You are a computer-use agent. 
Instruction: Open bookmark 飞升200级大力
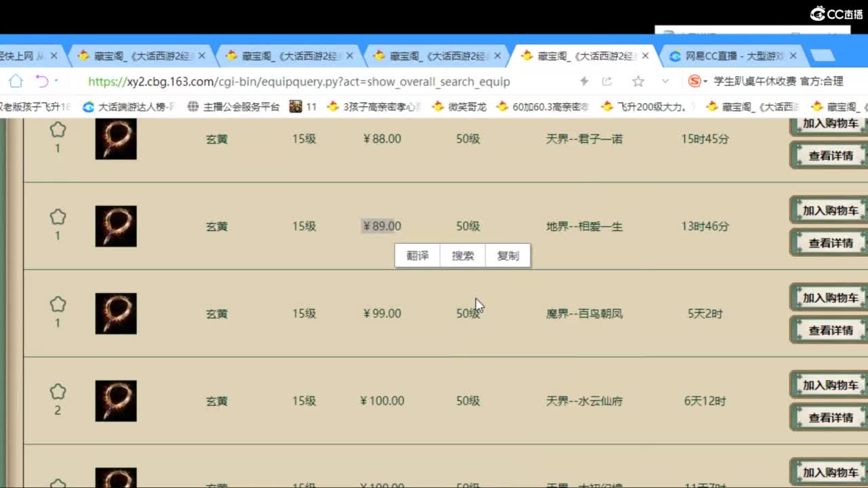pos(648,106)
